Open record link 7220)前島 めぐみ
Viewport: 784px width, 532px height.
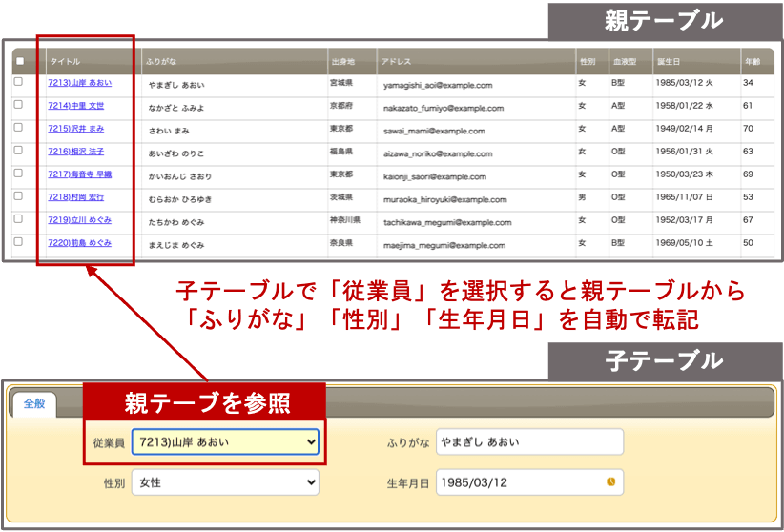79,243
